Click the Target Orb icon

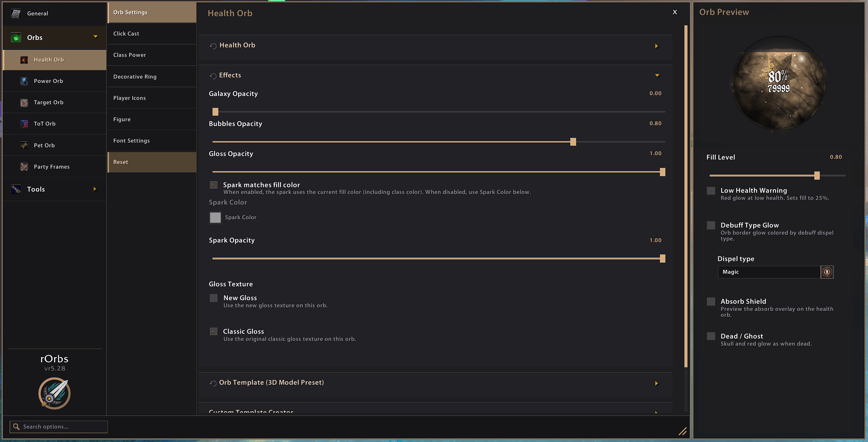pos(24,103)
